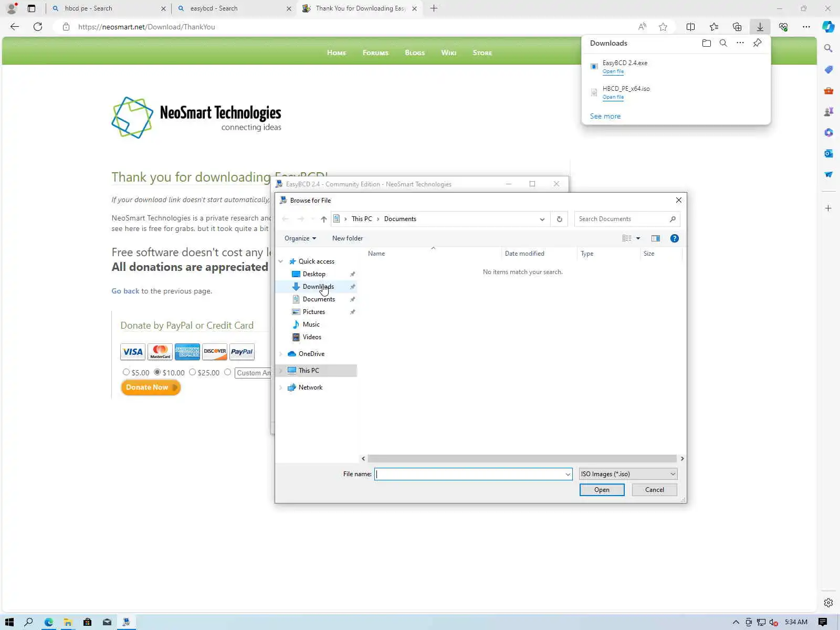Open the Store navigation item
Viewport: 840px width, 630px height.
[x=482, y=52]
